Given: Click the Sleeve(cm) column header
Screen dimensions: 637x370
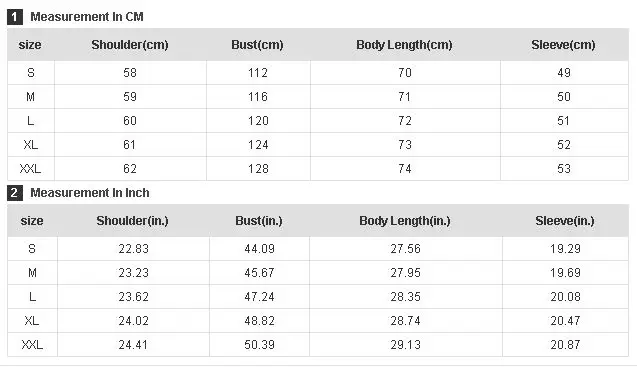Looking at the screenshot, I should pyautogui.click(x=563, y=45).
